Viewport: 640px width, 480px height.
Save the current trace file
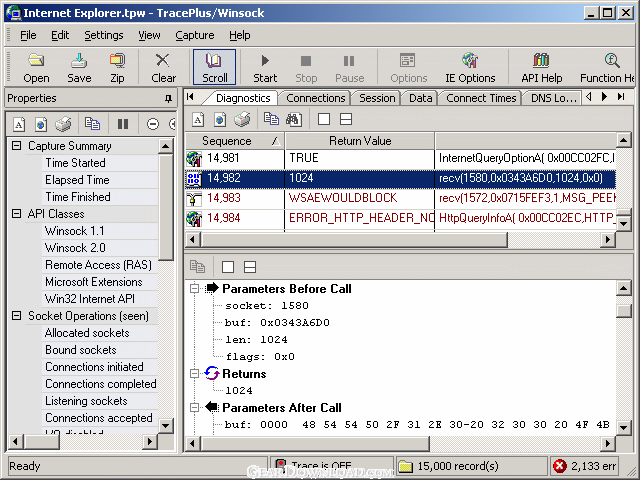[79, 67]
